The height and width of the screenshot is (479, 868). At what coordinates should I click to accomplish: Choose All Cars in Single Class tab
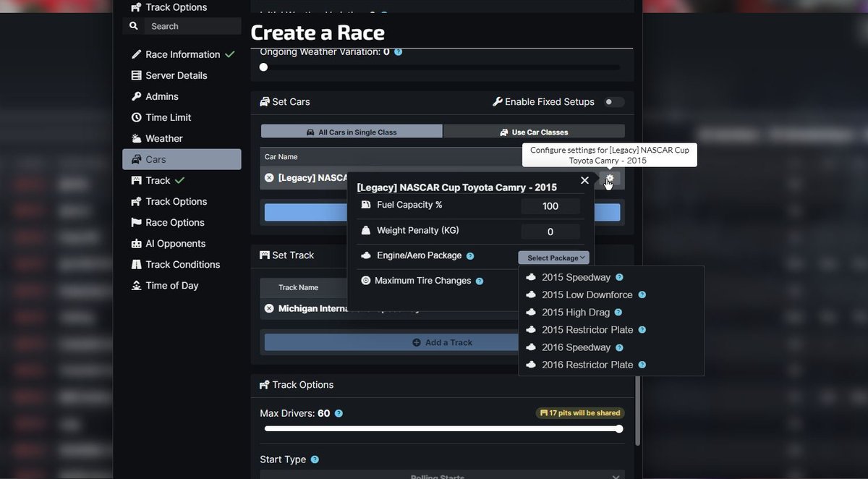[x=352, y=132]
